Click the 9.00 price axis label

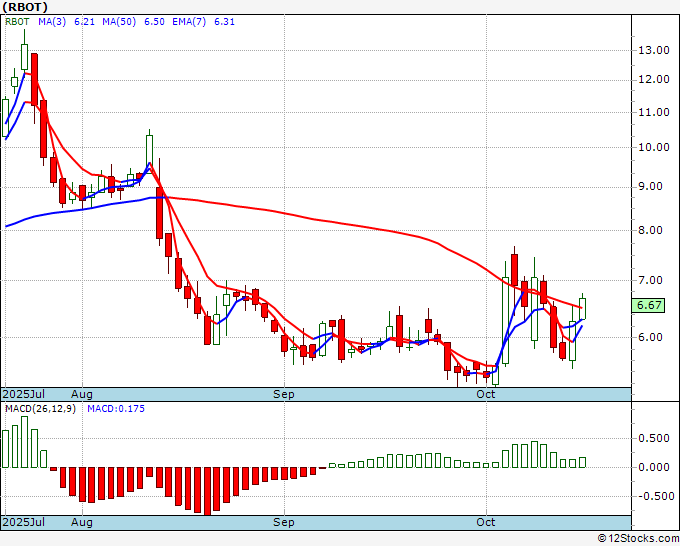coord(651,186)
